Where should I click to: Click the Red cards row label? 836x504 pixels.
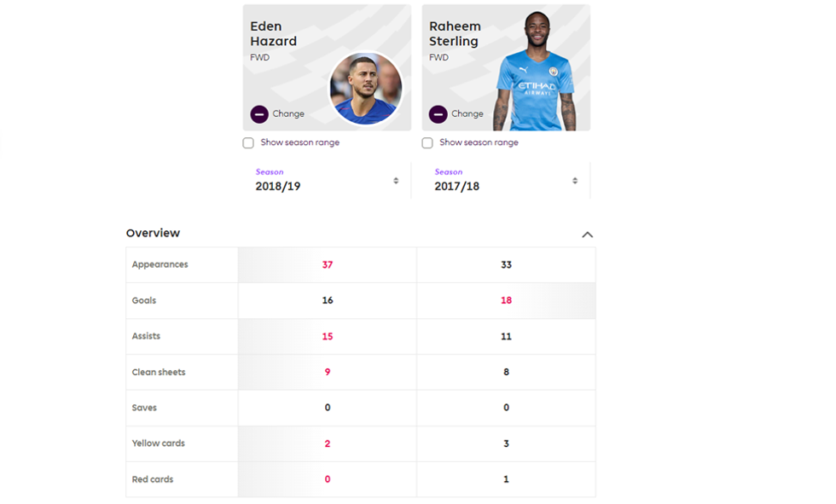click(153, 479)
